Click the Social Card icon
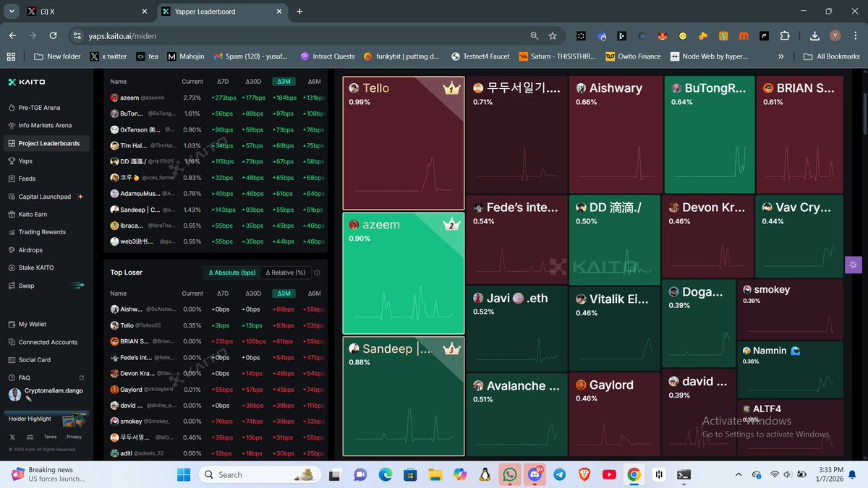 point(12,359)
